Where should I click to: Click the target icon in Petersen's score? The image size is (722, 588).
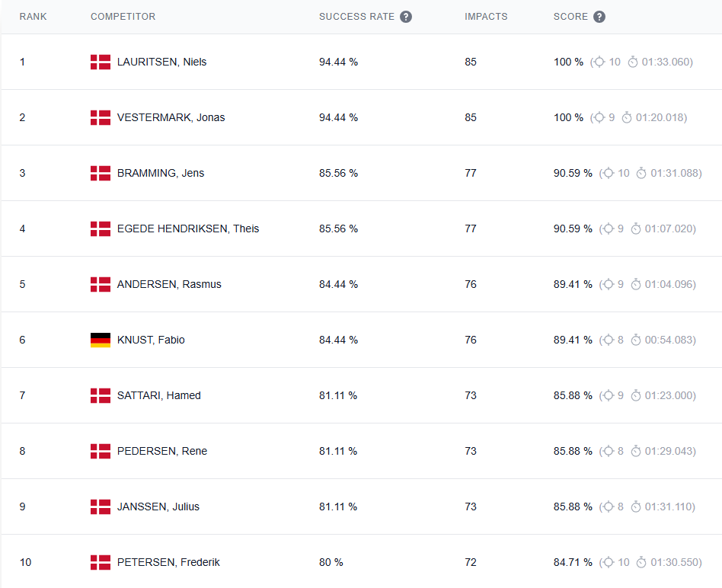tap(608, 563)
